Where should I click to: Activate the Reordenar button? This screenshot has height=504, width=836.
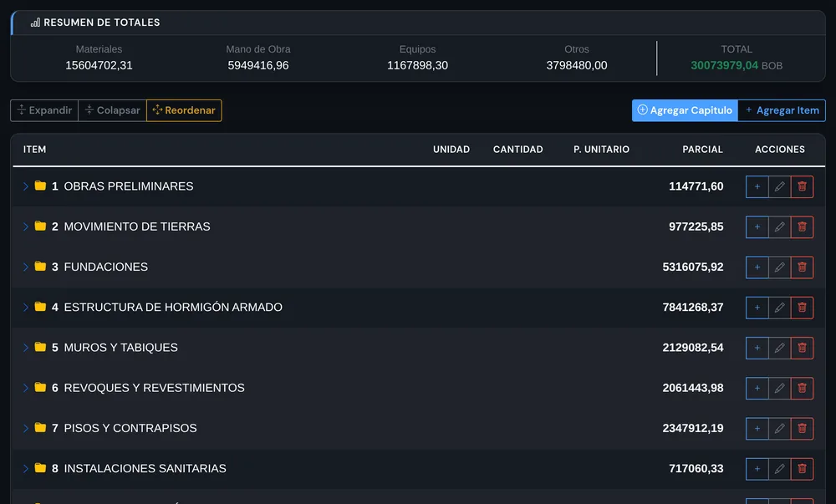[x=184, y=110]
